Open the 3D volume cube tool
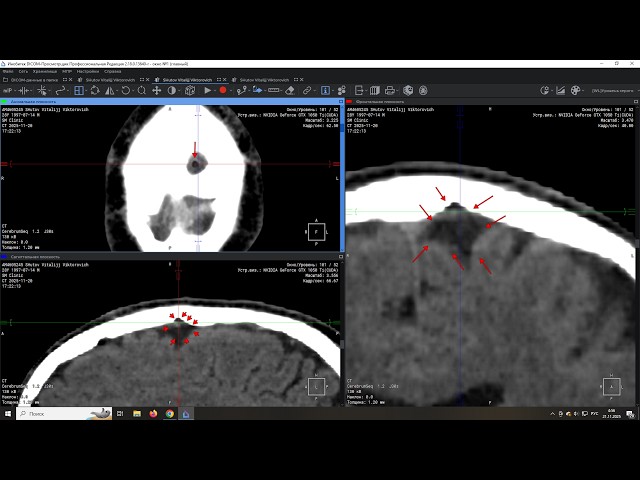Screen dimensions: 640x480 click(x=190, y=91)
